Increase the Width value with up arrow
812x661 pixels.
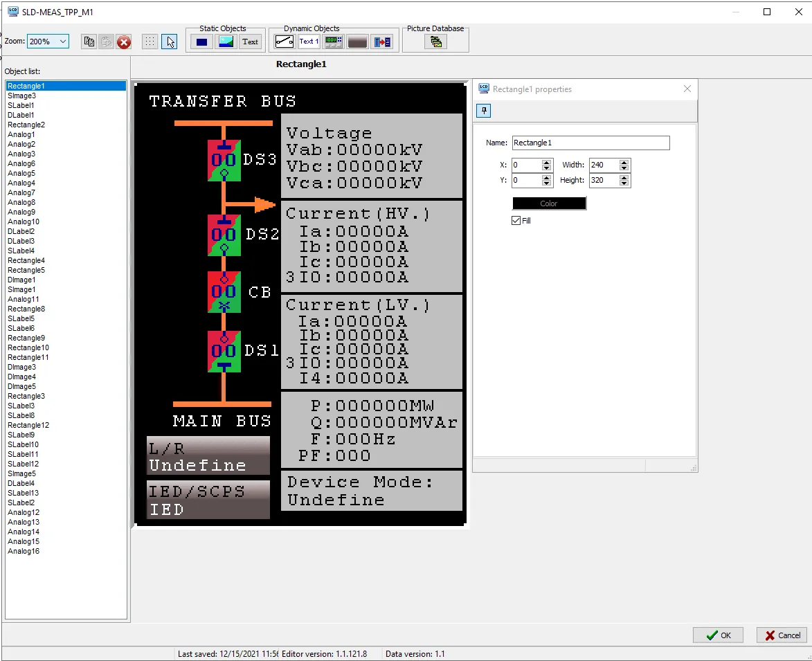click(624, 162)
